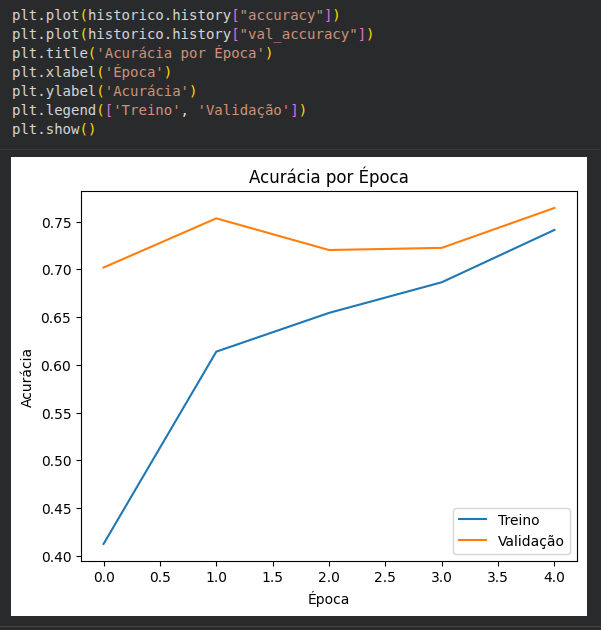Place cursor on the plt.show() code line
Image resolution: width=601 pixels, height=630 pixels.
pyautogui.click(x=54, y=129)
